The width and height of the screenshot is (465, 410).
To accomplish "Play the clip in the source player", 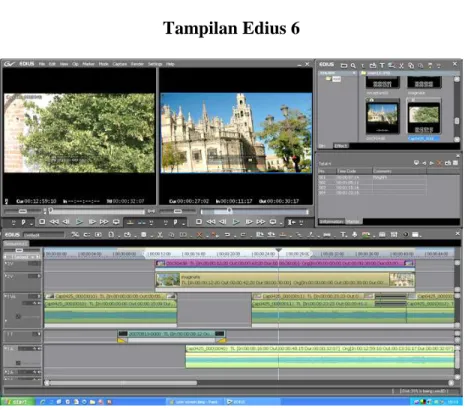I will 79,222.
